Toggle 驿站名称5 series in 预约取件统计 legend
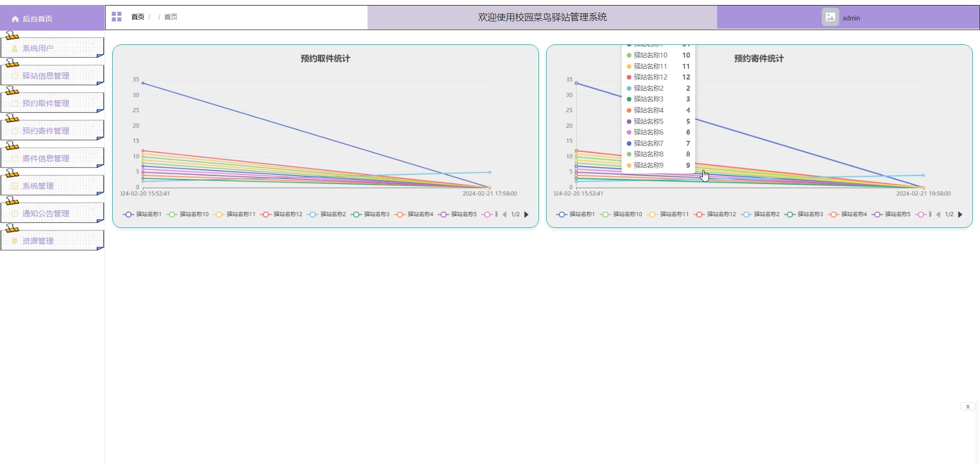The width and height of the screenshot is (980, 464). [x=457, y=215]
